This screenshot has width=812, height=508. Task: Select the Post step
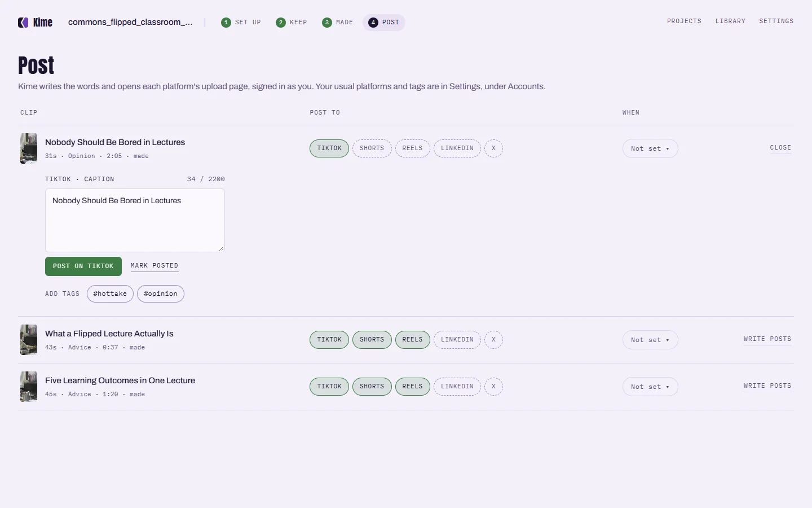coord(384,23)
